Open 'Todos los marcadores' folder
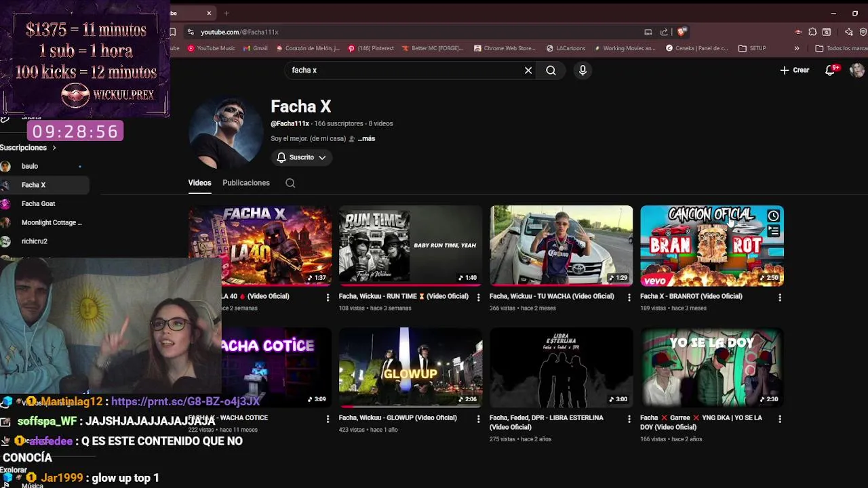868x488 pixels. coord(841,48)
